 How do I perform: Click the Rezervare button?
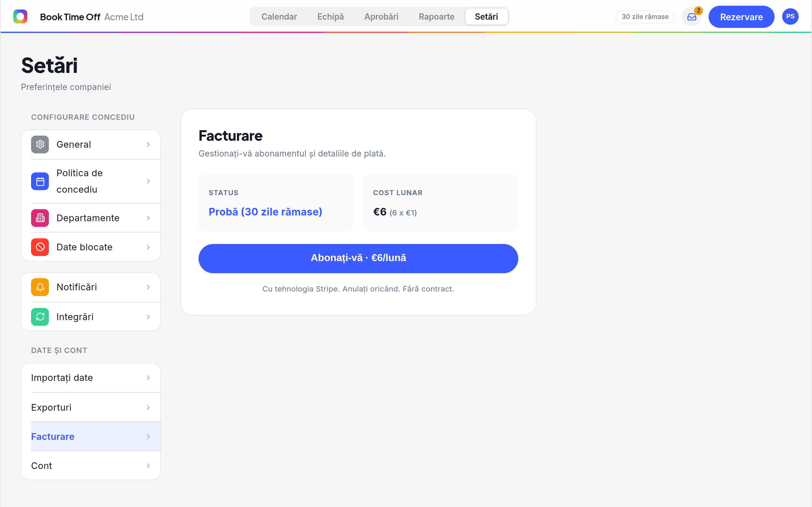pyautogui.click(x=741, y=17)
